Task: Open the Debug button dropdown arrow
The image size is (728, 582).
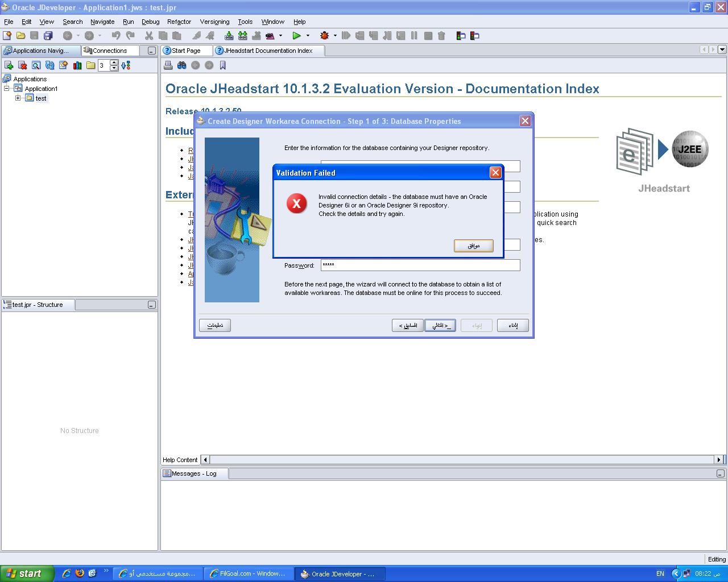Action: pos(335,36)
